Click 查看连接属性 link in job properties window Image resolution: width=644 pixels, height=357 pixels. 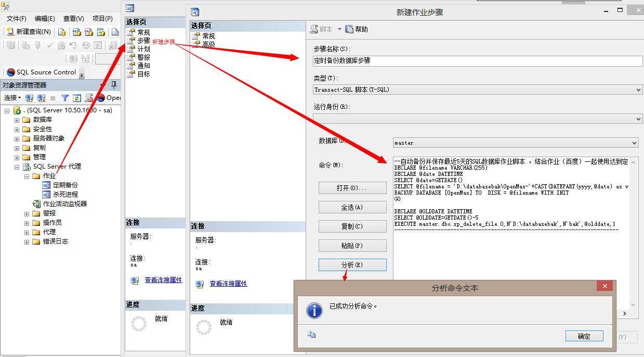[x=163, y=280]
